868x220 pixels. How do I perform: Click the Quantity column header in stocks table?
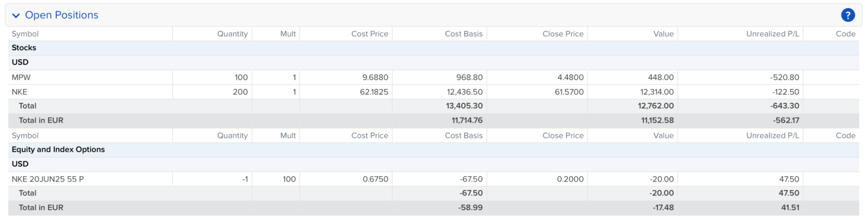pyautogui.click(x=232, y=34)
